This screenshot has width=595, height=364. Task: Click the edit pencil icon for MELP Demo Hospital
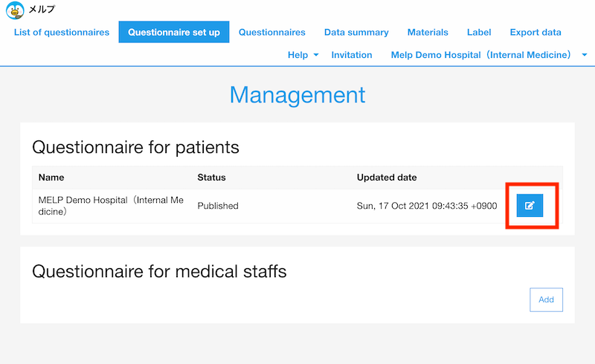pos(530,206)
